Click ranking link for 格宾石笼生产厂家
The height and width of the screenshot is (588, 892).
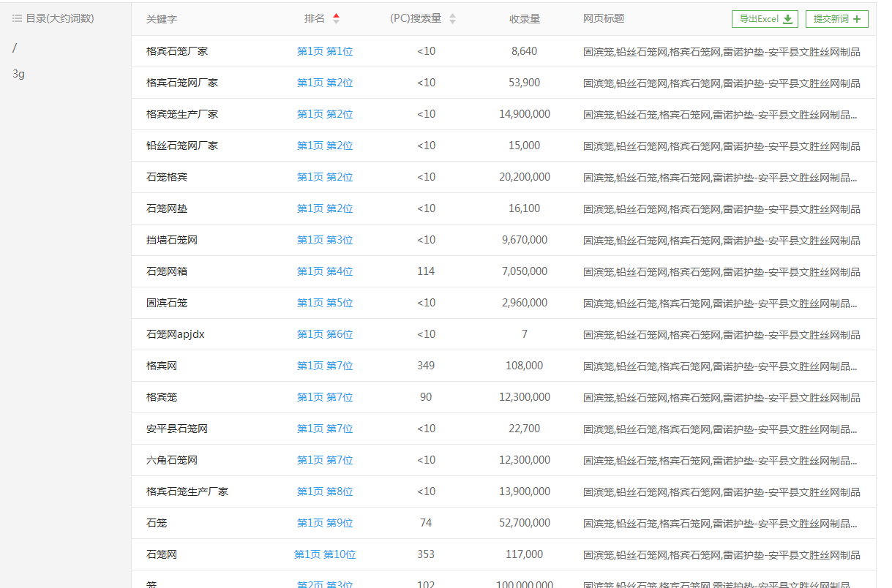[x=324, y=491]
